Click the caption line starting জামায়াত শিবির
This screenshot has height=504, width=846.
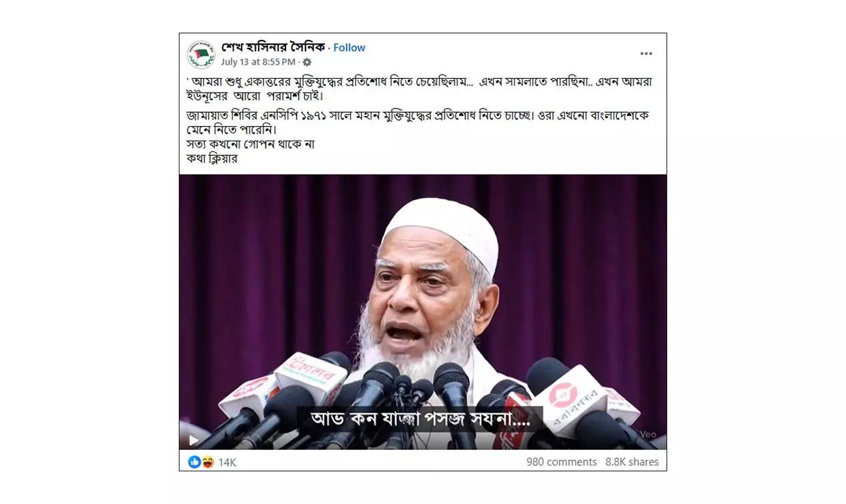pyautogui.click(x=418, y=122)
